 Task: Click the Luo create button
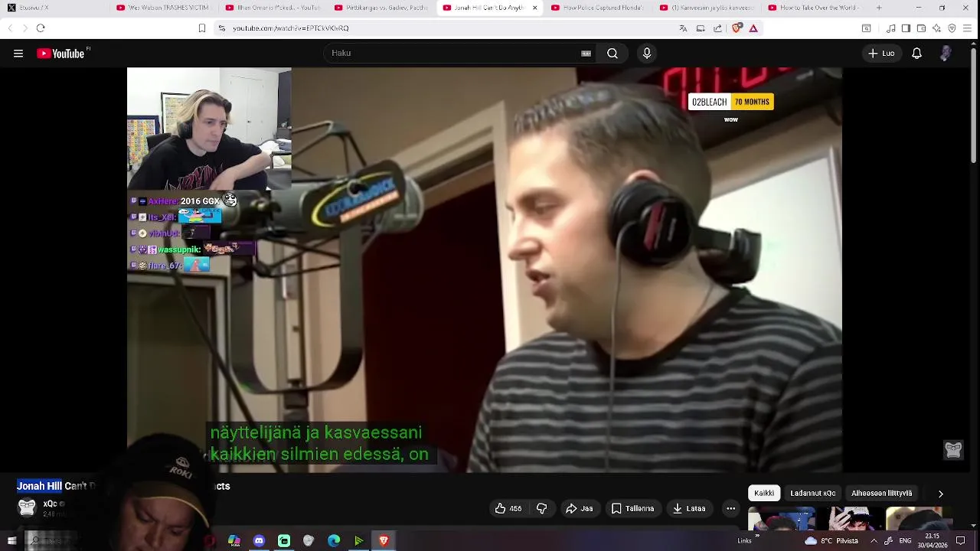(880, 54)
